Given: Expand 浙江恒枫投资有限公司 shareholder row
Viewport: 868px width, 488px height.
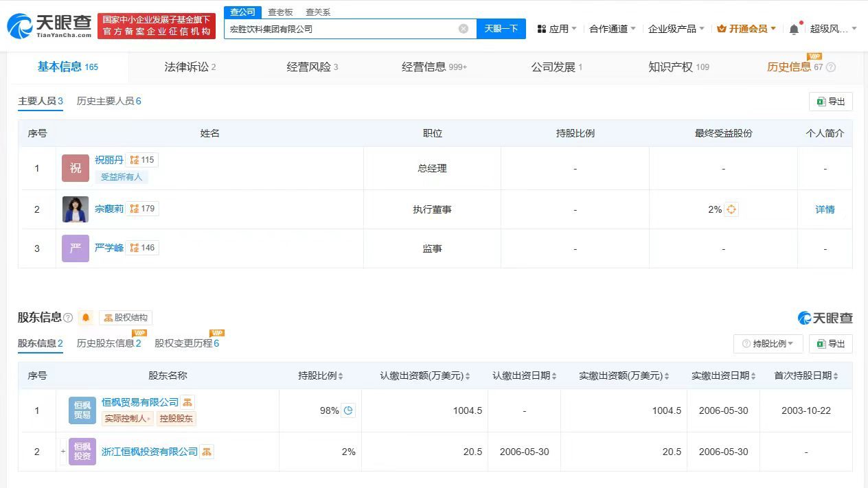Looking at the screenshot, I should pos(62,452).
